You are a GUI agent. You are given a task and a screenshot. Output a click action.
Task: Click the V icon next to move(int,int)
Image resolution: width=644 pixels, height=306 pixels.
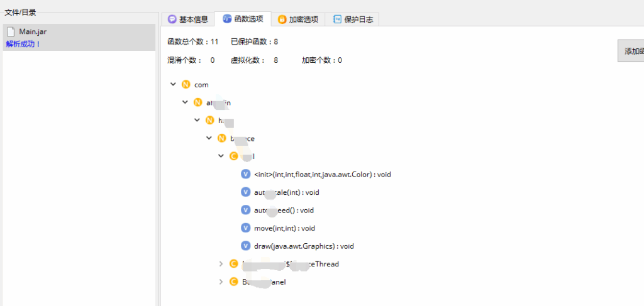click(245, 228)
